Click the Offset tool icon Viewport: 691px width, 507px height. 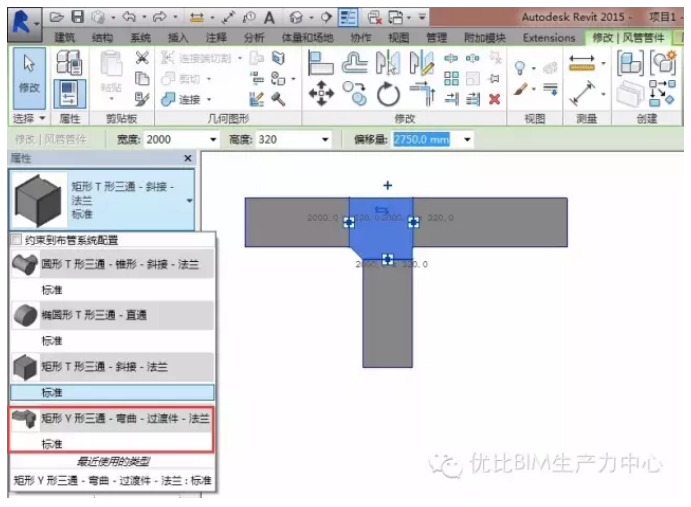[354, 62]
